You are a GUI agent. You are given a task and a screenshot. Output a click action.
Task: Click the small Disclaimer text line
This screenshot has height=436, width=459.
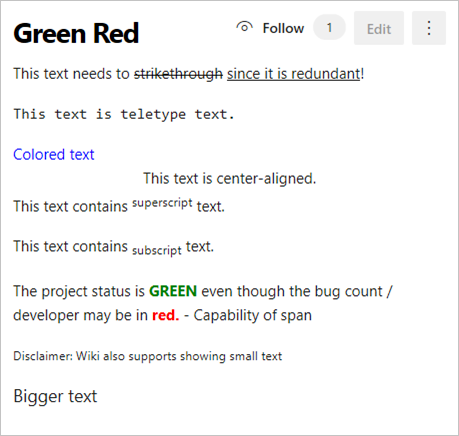pyautogui.click(x=148, y=356)
